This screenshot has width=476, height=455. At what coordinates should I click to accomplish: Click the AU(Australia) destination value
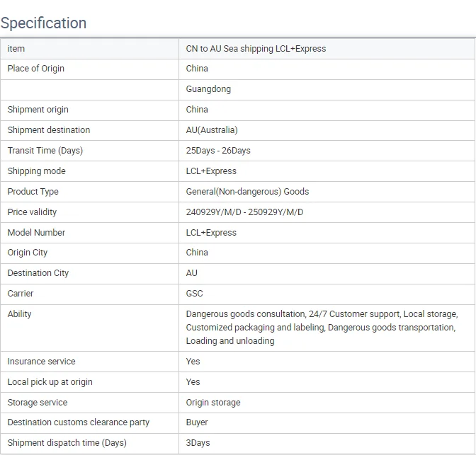coord(212,130)
